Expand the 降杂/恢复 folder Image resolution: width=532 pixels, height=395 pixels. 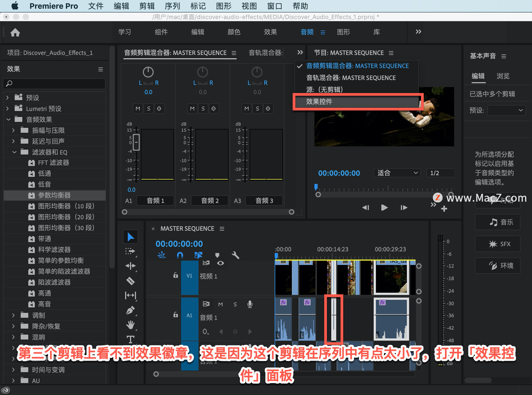pyautogui.click(x=13, y=326)
